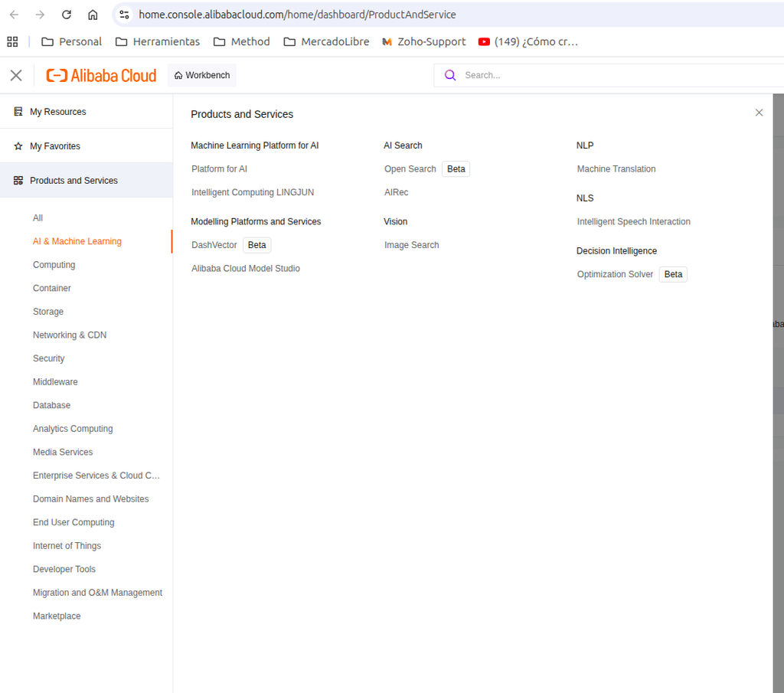Screen dimensions: 784x693
Task: Select Products and Services in the sidebar
Action: (87, 181)
